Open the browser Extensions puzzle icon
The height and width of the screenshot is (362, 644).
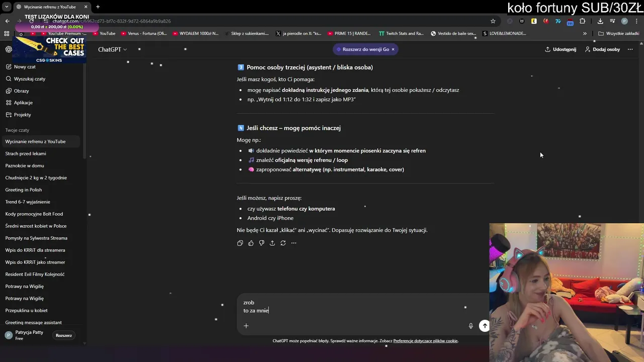(583, 21)
